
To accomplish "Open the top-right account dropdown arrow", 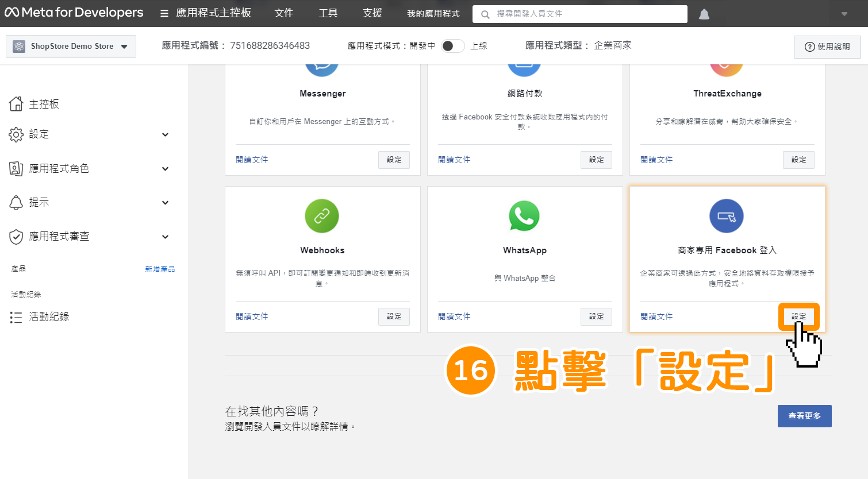I will click(x=844, y=14).
